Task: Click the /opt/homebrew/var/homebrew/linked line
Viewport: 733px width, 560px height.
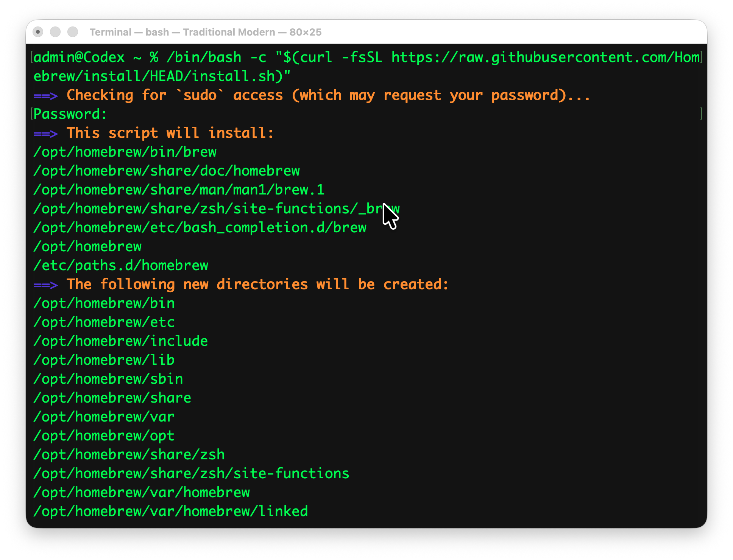Action: (170, 512)
